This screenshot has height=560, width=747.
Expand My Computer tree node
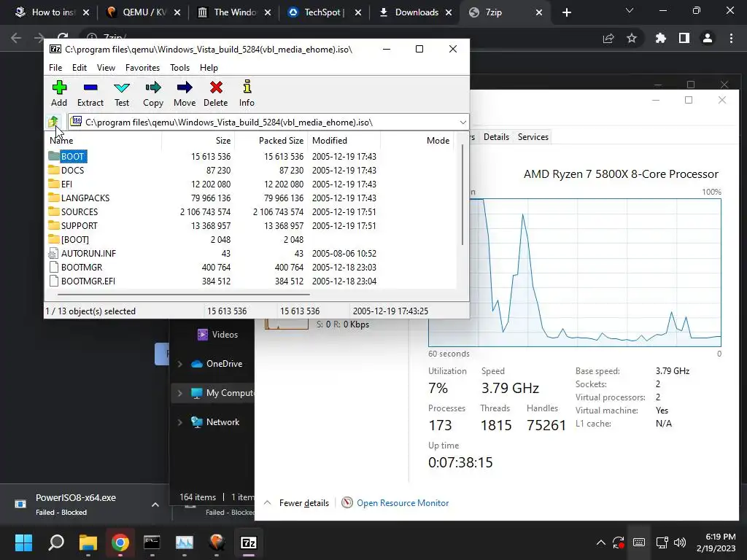click(180, 393)
